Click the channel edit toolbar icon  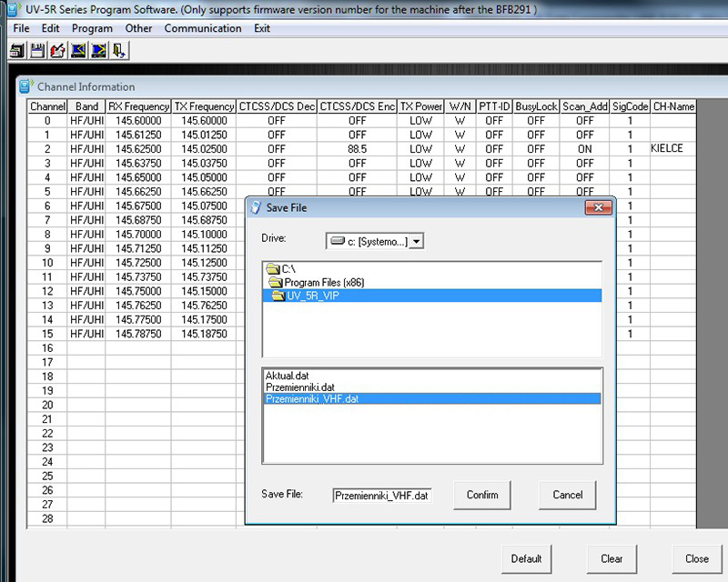click(x=57, y=50)
